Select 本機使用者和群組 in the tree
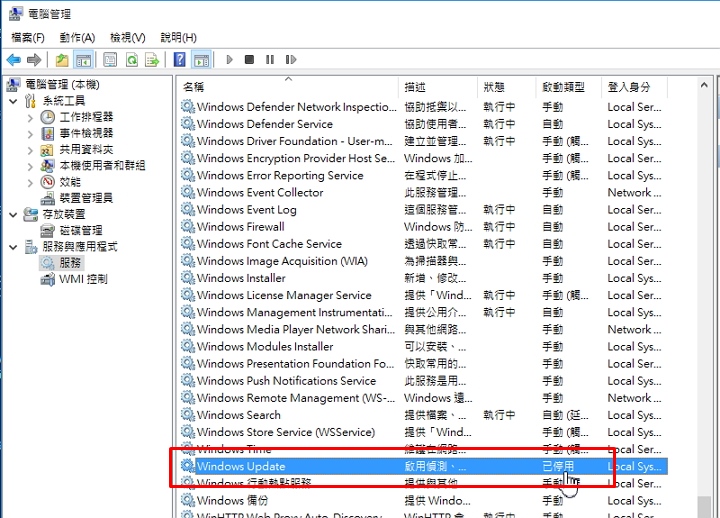 click(102, 165)
